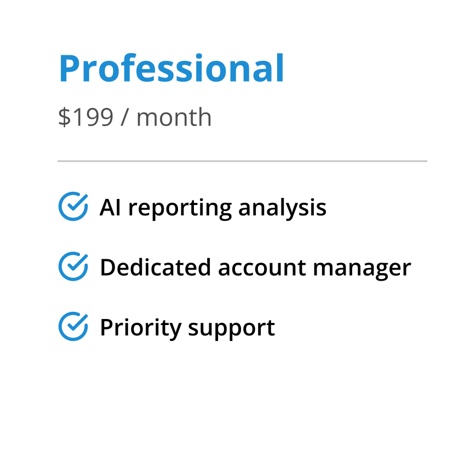Screen dimensions: 476x450
Task: Click the checkmark icon beside Dedicated account manager
Action: (x=73, y=267)
